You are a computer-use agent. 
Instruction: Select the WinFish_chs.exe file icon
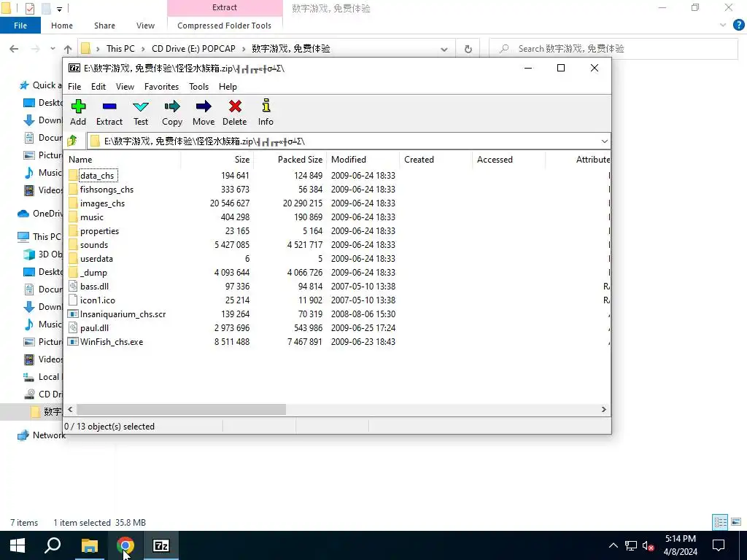[x=73, y=341]
